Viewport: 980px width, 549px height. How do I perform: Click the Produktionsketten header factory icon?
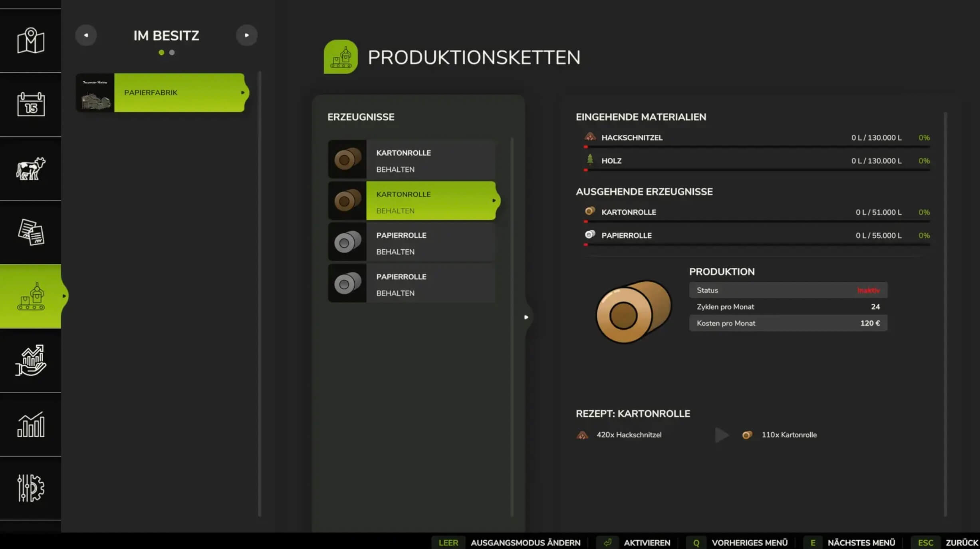pyautogui.click(x=341, y=57)
